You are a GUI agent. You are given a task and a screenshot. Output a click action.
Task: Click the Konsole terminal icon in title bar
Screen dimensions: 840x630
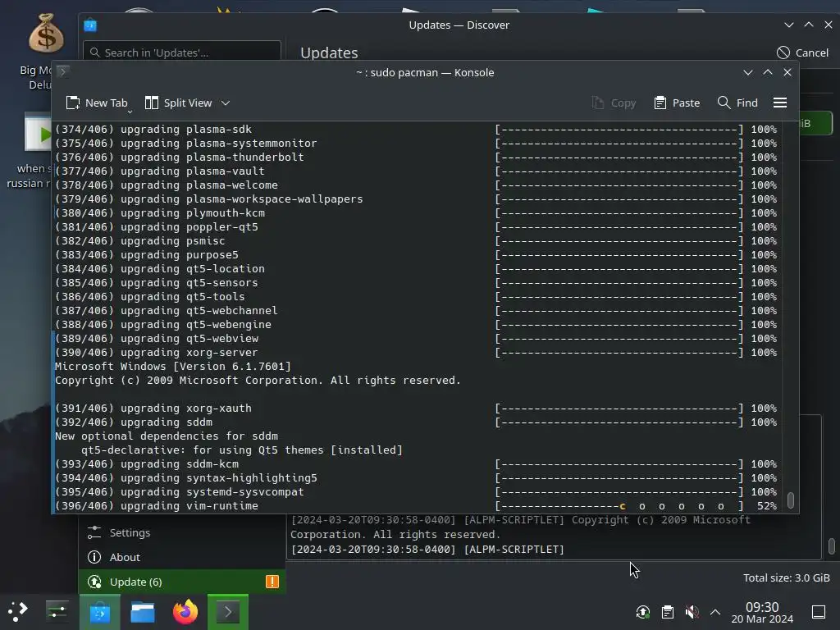[62, 72]
